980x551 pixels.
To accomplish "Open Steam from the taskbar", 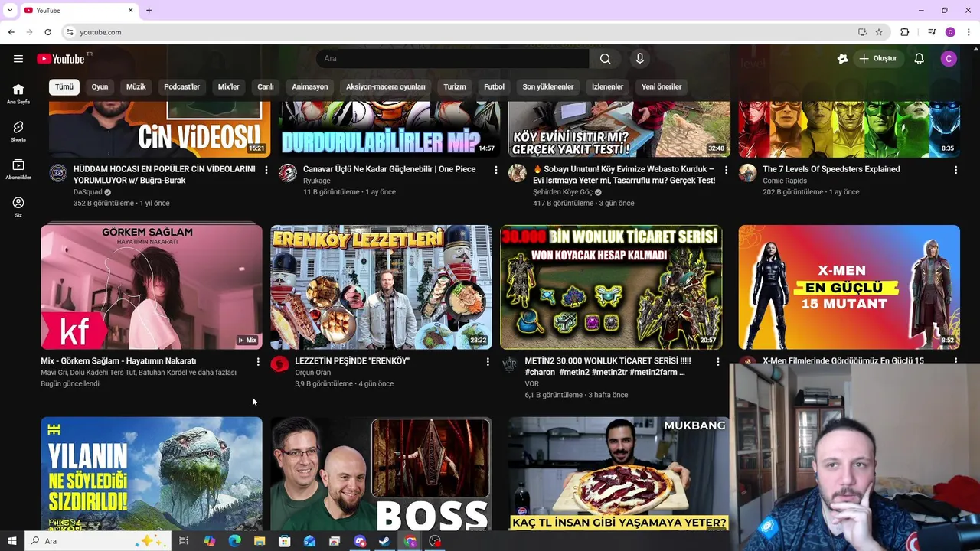I will pos(385,541).
